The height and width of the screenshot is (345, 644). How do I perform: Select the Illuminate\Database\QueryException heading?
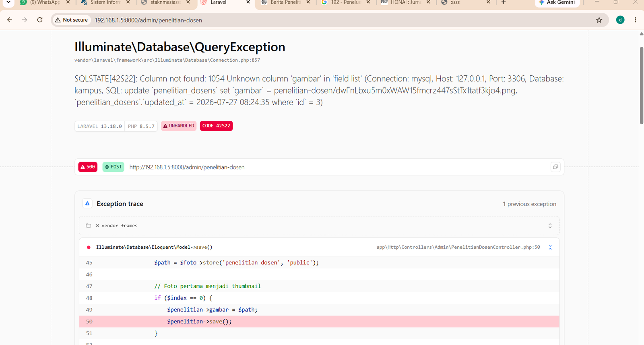tap(180, 47)
